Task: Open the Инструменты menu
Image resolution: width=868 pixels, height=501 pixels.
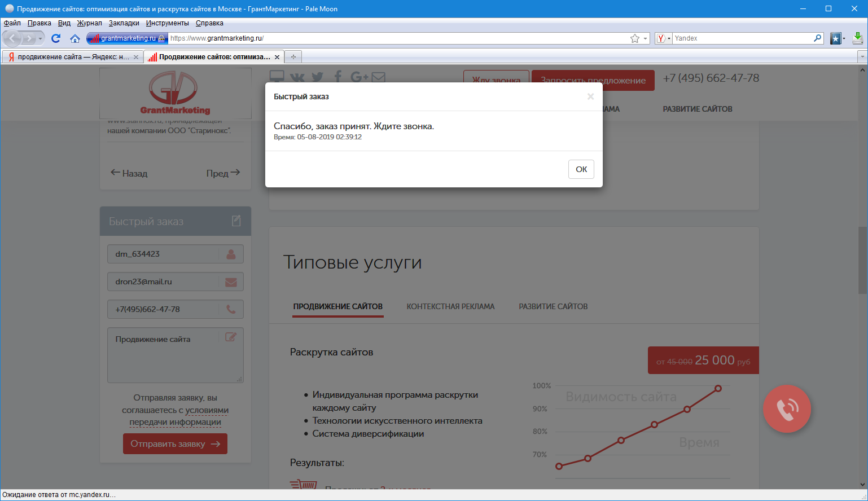Action: click(168, 23)
